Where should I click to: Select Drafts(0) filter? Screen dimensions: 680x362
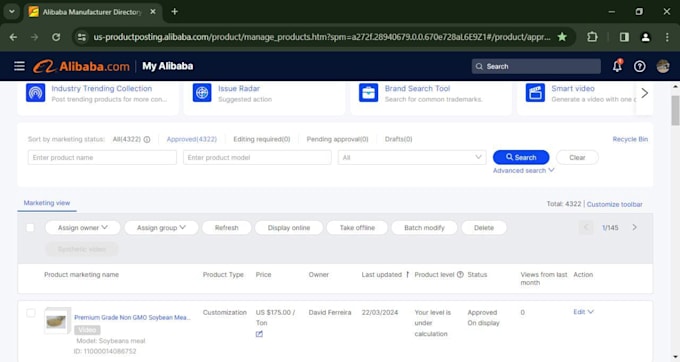[x=399, y=139]
